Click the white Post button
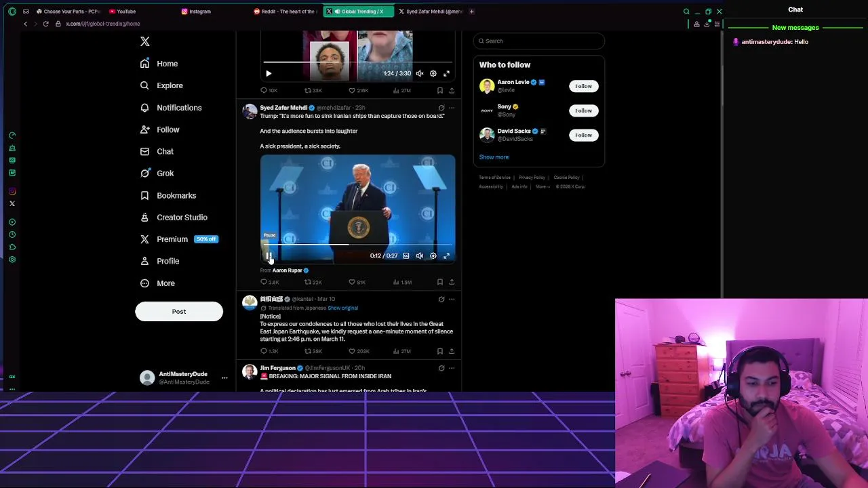The height and width of the screenshot is (488, 868). pos(179,312)
